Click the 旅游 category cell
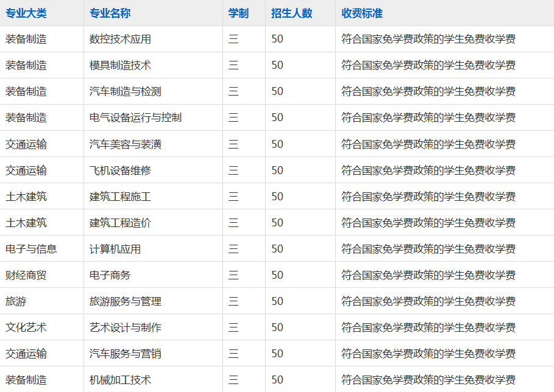The height and width of the screenshot is (392, 554). pos(16,301)
